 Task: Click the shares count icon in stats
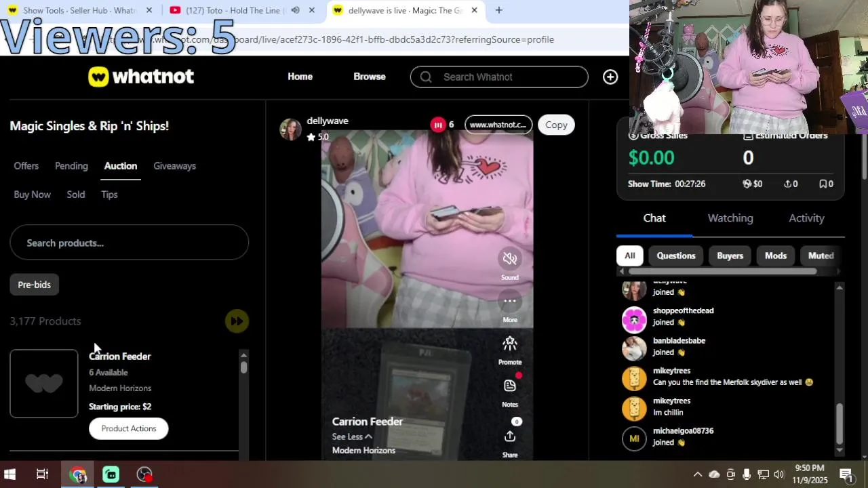(787, 184)
